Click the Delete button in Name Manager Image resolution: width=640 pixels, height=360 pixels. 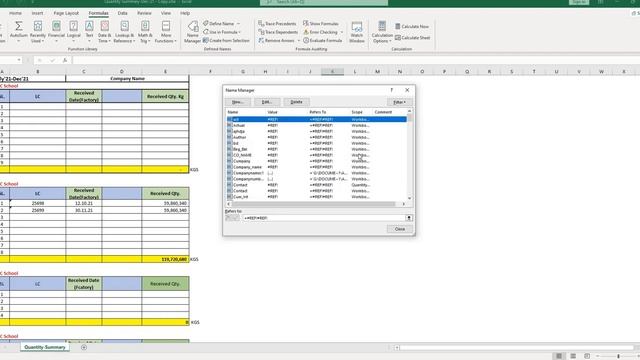pos(297,102)
